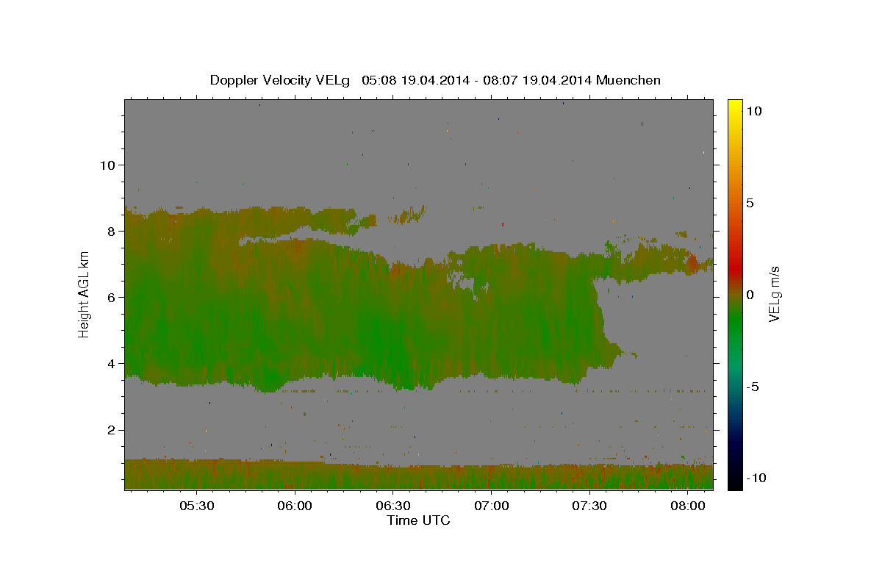The height and width of the screenshot is (588, 882).
Task: Click the 07:30 time tick label
Action: coord(589,506)
